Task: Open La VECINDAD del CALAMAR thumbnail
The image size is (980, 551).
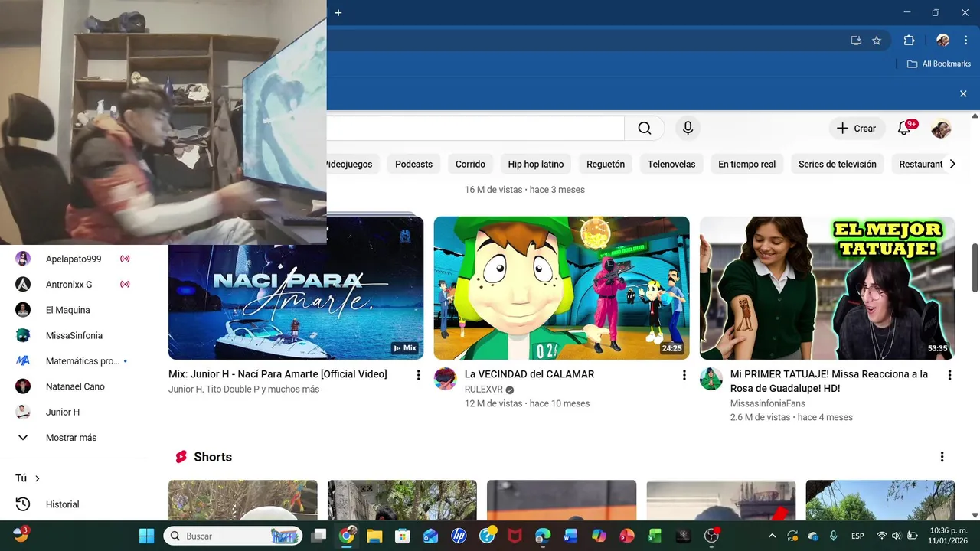Action: click(x=561, y=288)
